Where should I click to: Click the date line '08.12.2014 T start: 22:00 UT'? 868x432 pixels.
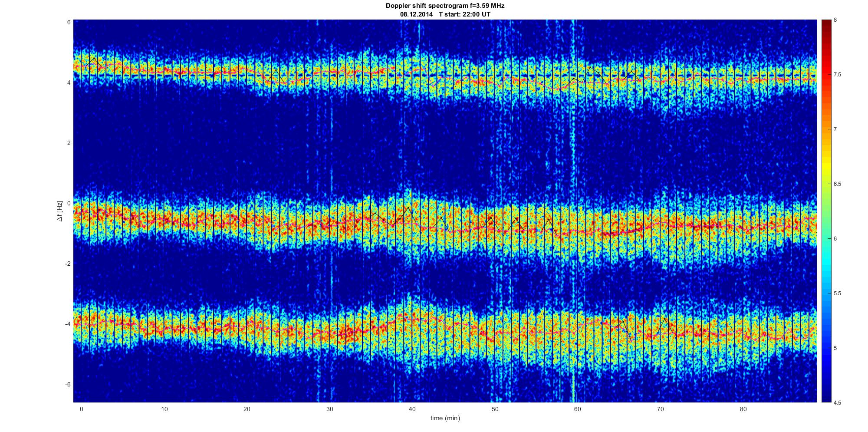[445, 14]
